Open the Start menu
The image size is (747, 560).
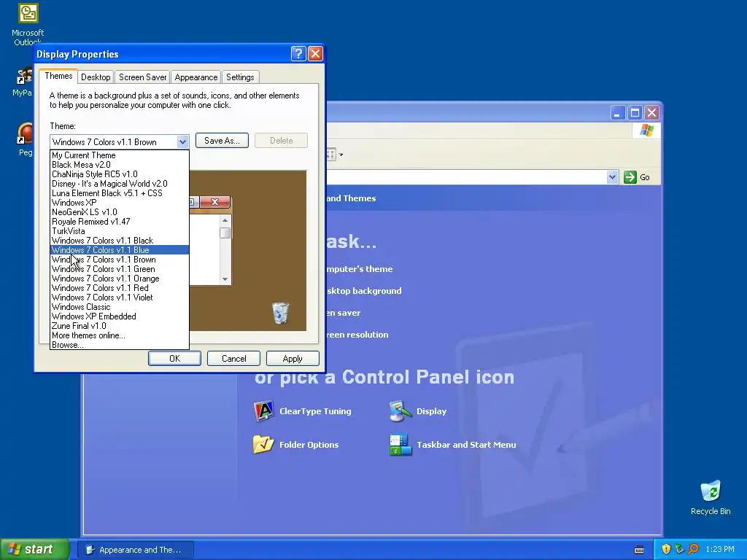point(34,549)
